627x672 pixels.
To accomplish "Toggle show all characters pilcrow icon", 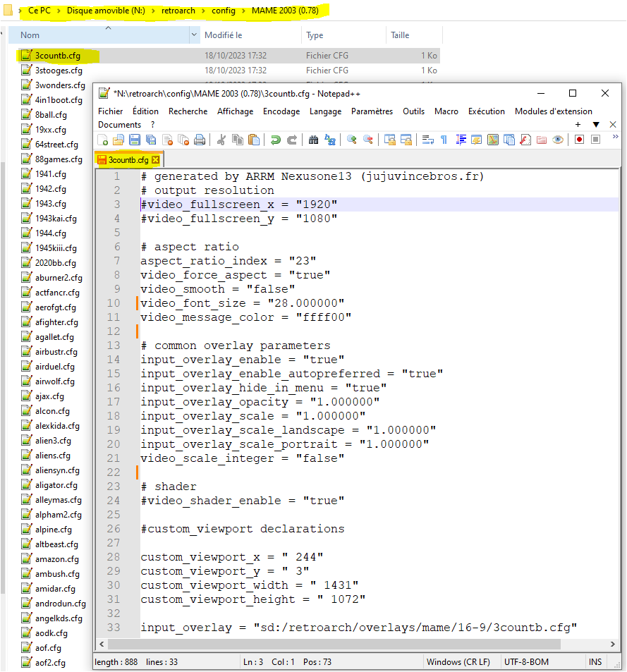I will pos(444,140).
